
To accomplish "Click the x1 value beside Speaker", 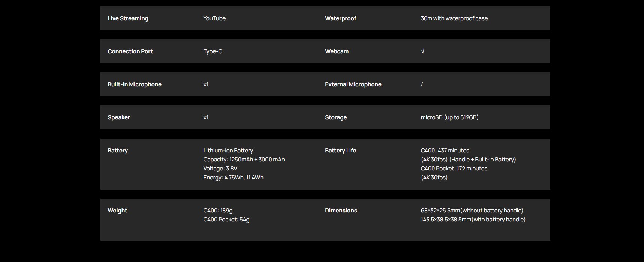I will pos(206,117).
